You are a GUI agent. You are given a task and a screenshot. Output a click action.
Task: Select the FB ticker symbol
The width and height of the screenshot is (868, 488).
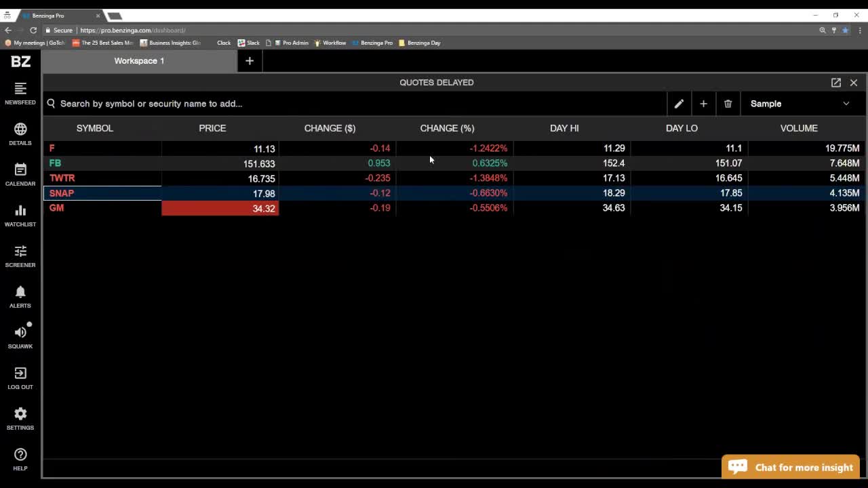pyautogui.click(x=55, y=163)
